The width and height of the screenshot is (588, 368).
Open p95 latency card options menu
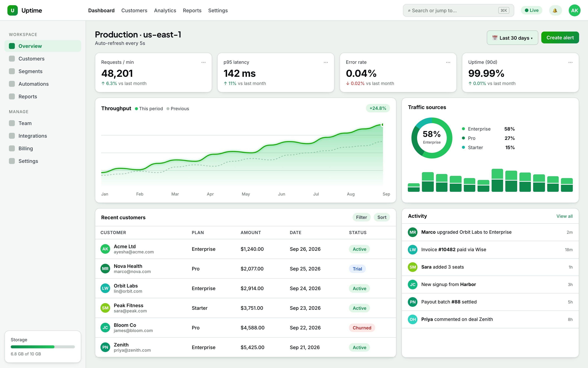326,62
